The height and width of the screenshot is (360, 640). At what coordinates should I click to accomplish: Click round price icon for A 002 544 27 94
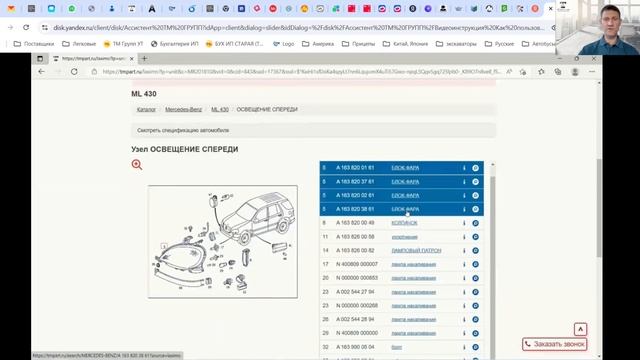pyautogui.click(x=476, y=292)
